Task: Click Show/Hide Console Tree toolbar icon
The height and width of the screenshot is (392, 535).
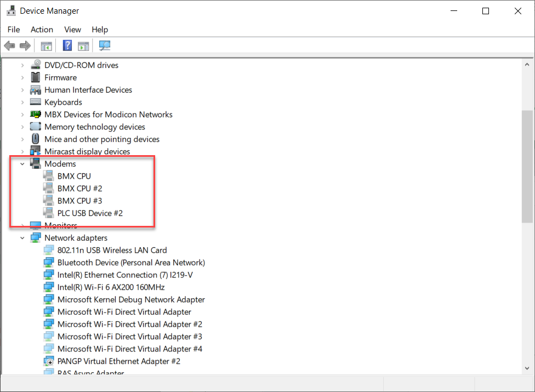Action: point(47,46)
